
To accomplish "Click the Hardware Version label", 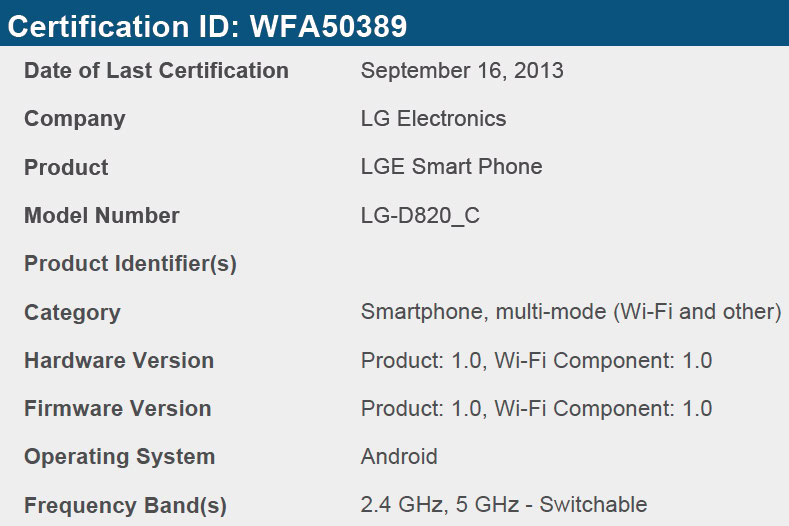I will 119,361.
